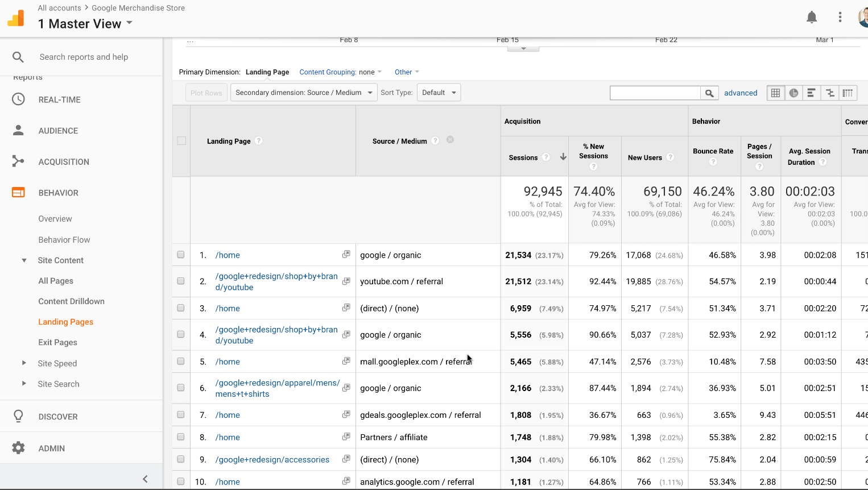Check row 5 mall.googleplex.com checkbox
The height and width of the screenshot is (490, 868).
[181, 361]
